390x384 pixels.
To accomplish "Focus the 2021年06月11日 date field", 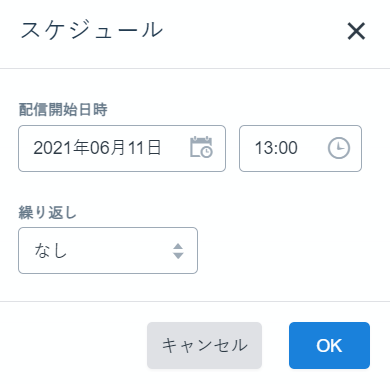I will coord(122,148).
